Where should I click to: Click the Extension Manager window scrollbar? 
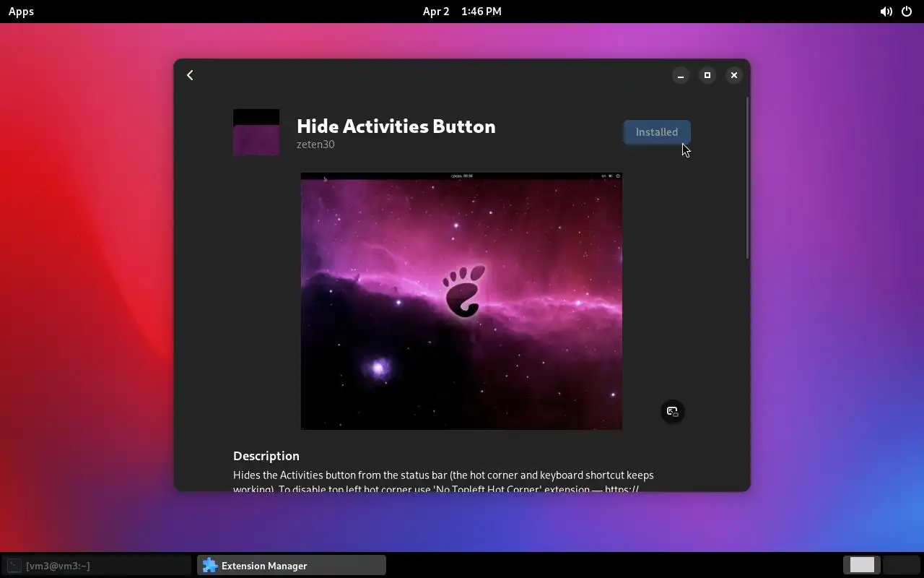[747, 177]
